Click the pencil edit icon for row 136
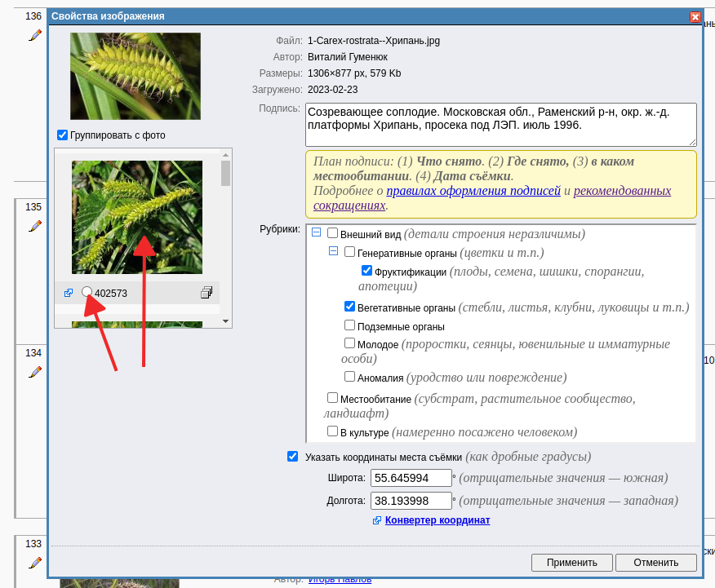 34,35
